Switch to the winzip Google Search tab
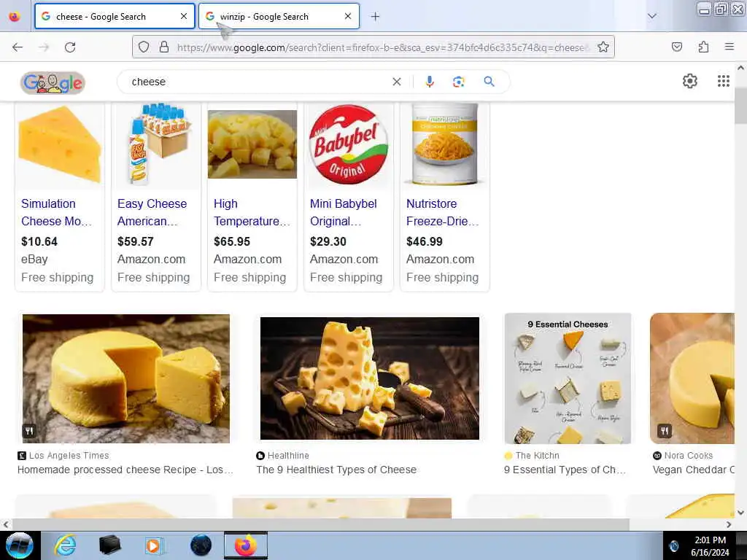This screenshot has width=747, height=560. [x=279, y=16]
